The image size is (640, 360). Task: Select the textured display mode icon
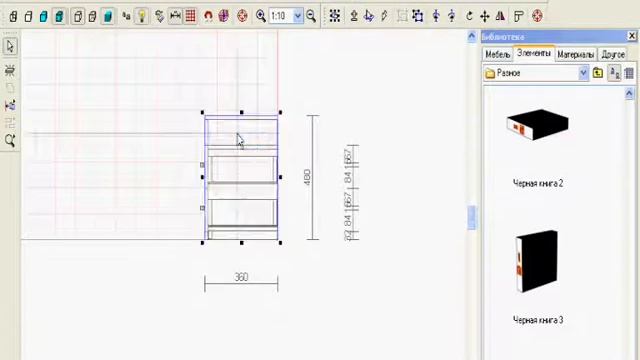(x=59, y=16)
